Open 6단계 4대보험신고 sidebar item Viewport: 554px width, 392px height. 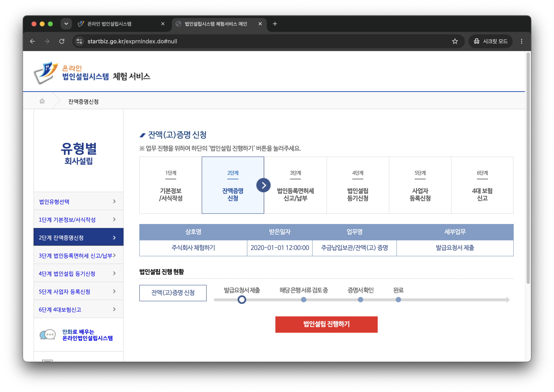[x=79, y=309]
